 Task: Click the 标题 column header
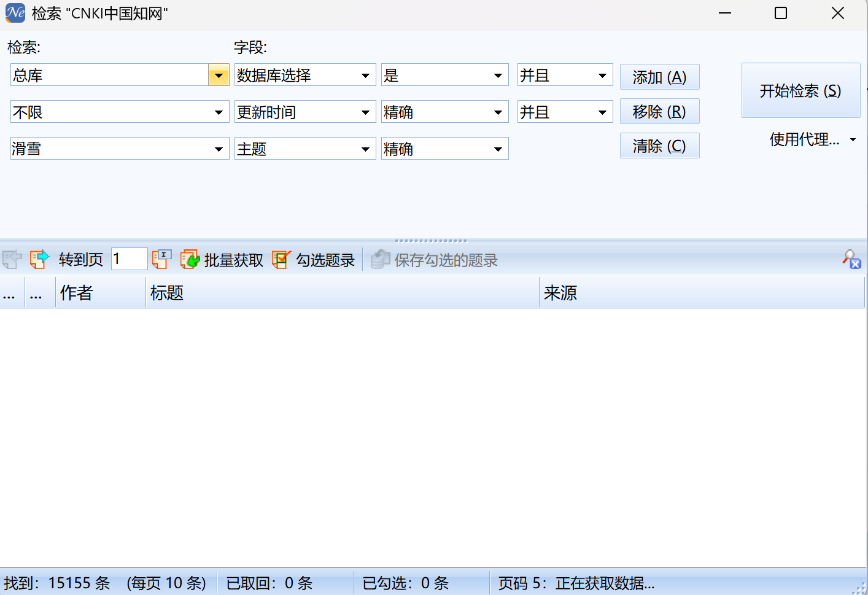(343, 293)
